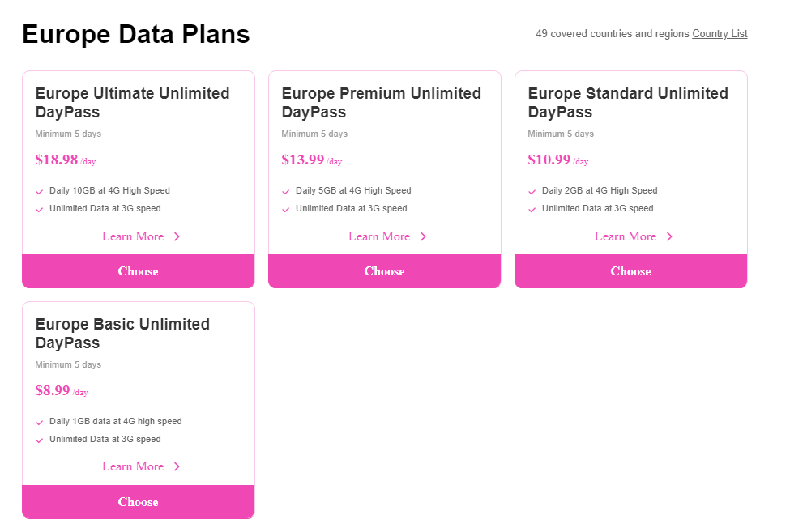This screenshot has width=790, height=532.
Task: Click Learn More under Premium plan
Action: pos(379,236)
